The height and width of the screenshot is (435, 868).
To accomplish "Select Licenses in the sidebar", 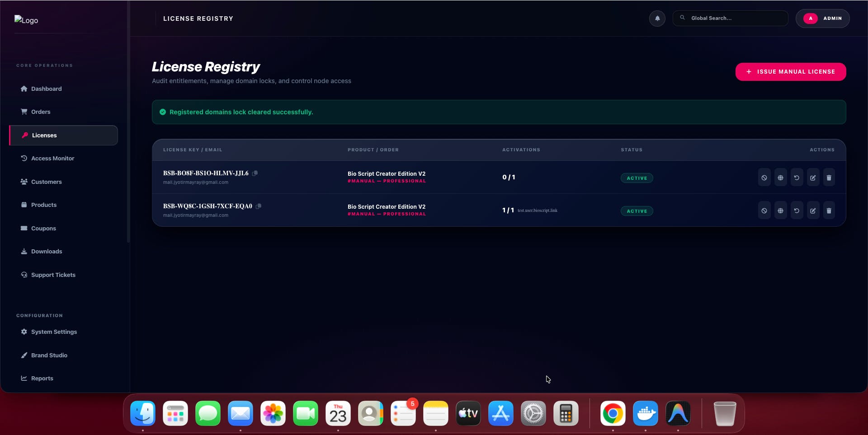I will (63, 136).
